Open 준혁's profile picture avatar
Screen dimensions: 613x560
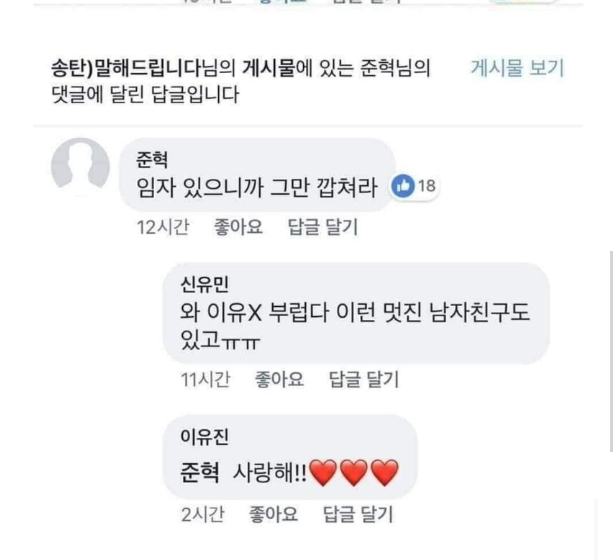click(x=80, y=166)
